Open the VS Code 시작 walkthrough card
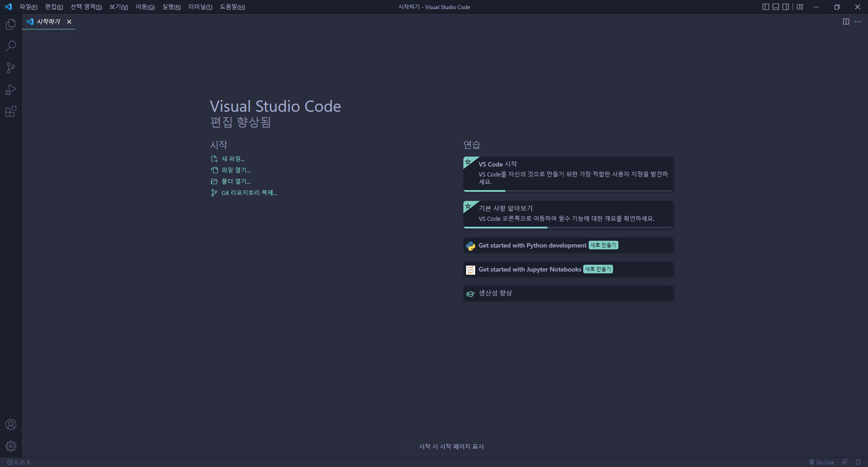The image size is (868, 467). pos(568,174)
